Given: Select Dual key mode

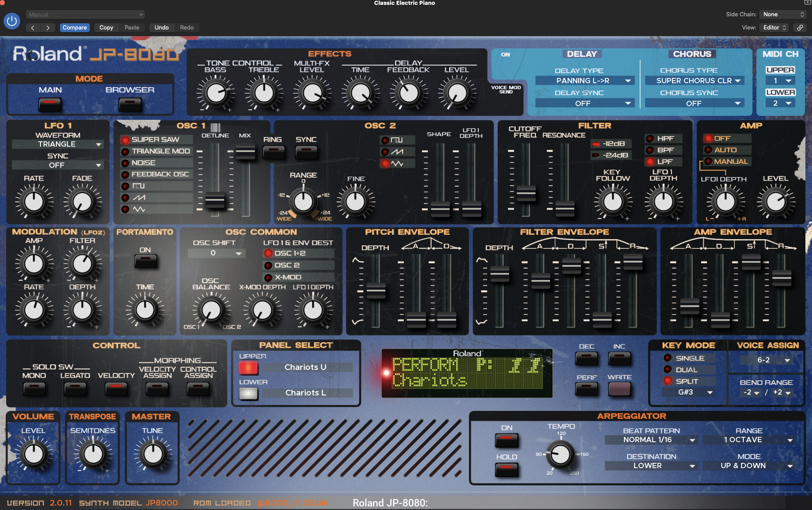Looking at the screenshot, I should pyautogui.click(x=689, y=370).
